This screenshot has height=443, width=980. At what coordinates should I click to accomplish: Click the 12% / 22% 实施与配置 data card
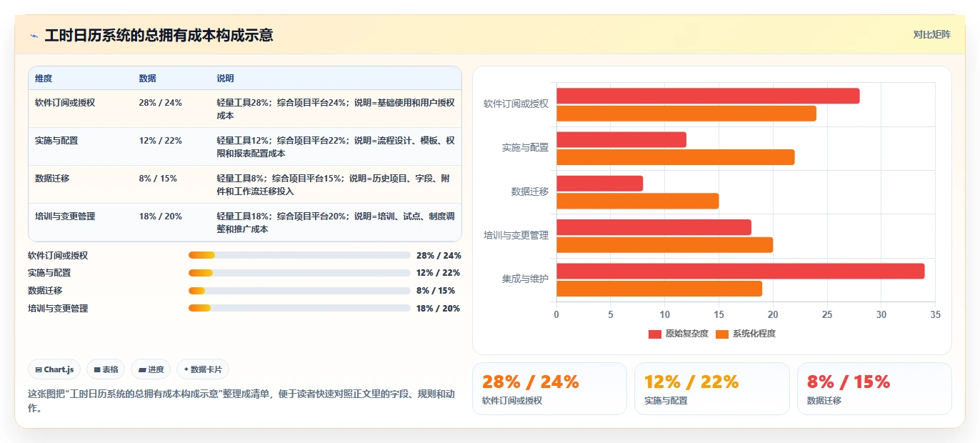pos(711,389)
